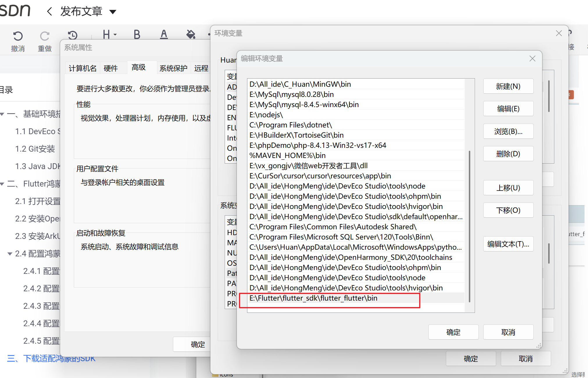Click the undo (撤消) icon
Viewport: 588px width, 378px height.
[18, 36]
